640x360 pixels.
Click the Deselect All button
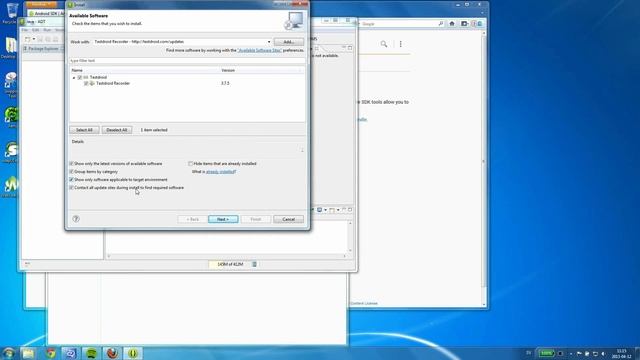pos(117,130)
